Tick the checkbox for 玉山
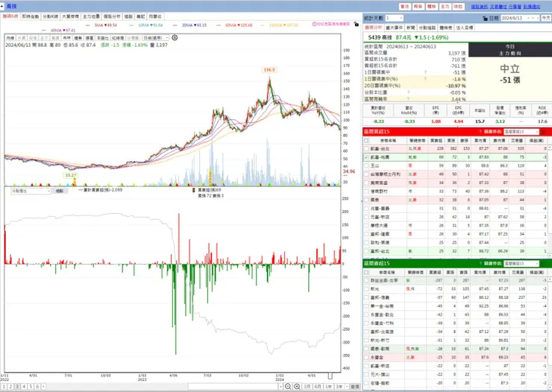Image resolution: width=552 pixels, height=392 pixels. pos(366,165)
